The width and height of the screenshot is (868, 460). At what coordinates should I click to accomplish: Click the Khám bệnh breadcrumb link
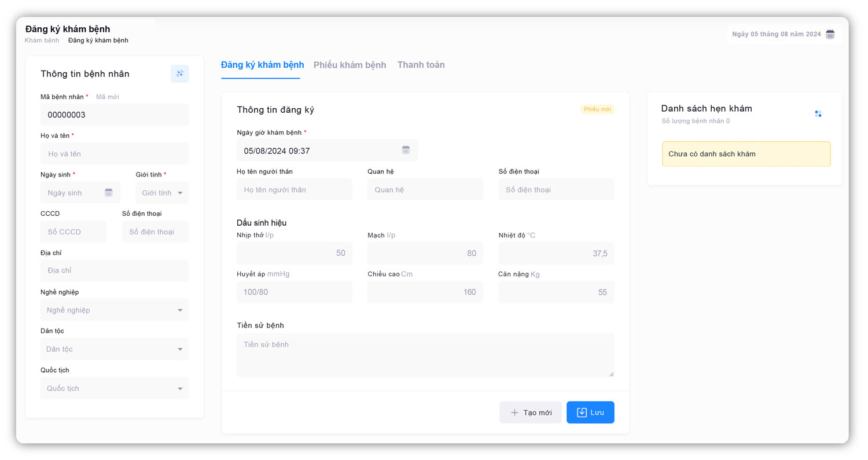point(42,41)
